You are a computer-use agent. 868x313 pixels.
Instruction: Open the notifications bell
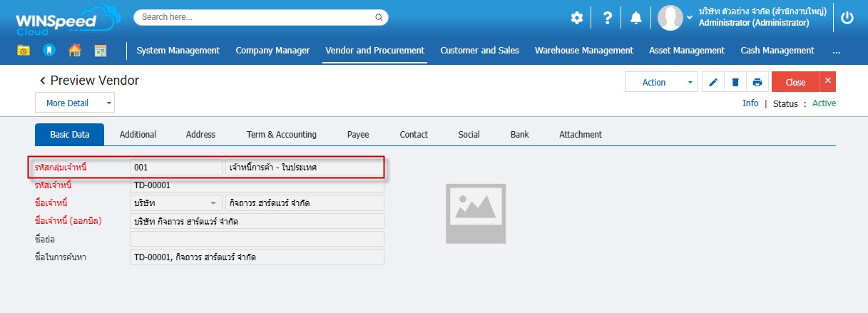pos(636,19)
